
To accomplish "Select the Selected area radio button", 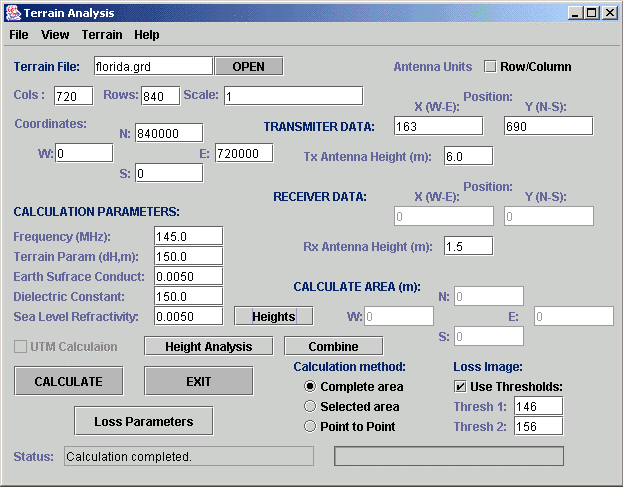I will 310,406.
